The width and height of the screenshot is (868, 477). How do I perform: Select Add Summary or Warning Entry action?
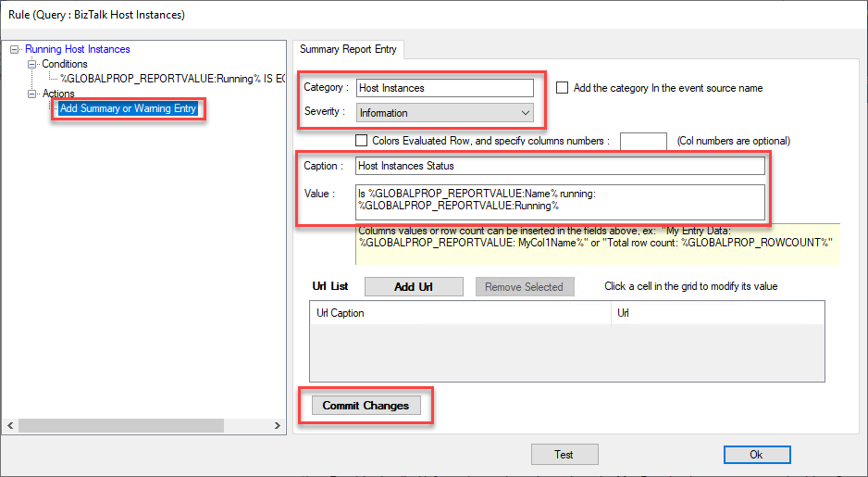[x=128, y=108]
